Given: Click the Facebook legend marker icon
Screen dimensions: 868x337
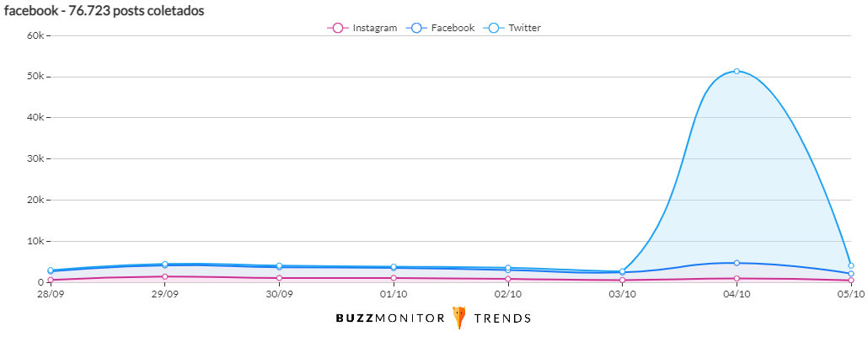Looking at the screenshot, I should [415, 28].
